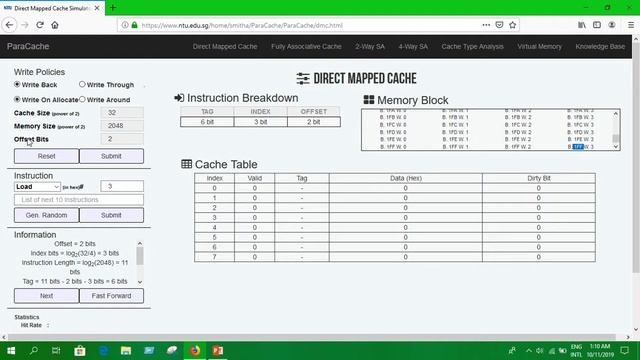Viewport: 640px width, 360px height.
Task: Select the Write Through policy
Action: click(x=82, y=84)
